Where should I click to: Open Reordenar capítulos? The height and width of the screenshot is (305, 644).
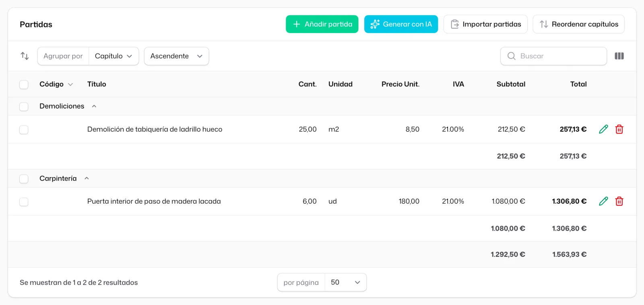point(578,24)
